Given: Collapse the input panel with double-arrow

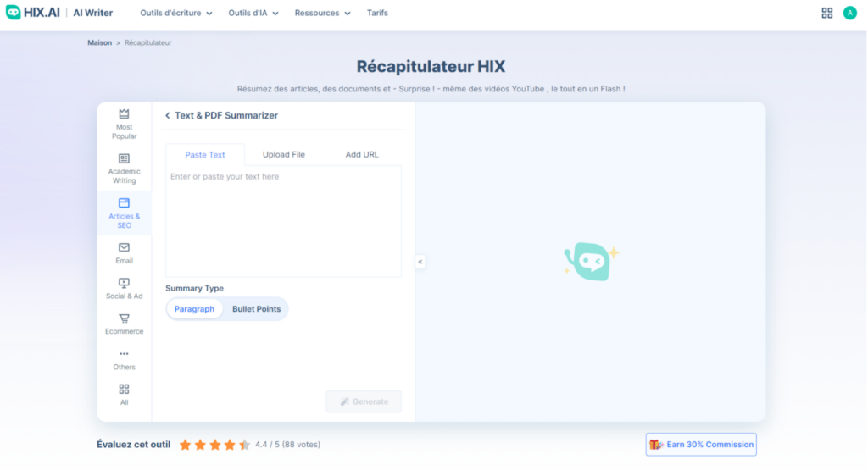Looking at the screenshot, I should click(420, 262).
